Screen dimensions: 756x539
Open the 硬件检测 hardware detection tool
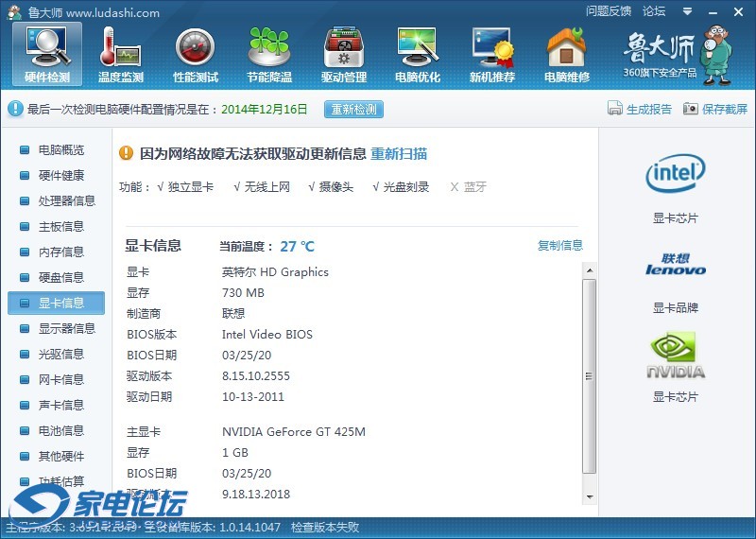tap(47, 55)
